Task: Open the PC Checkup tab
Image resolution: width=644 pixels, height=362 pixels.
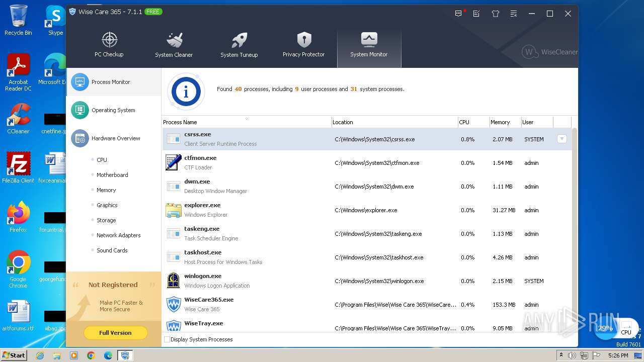Action: (109, 45)
